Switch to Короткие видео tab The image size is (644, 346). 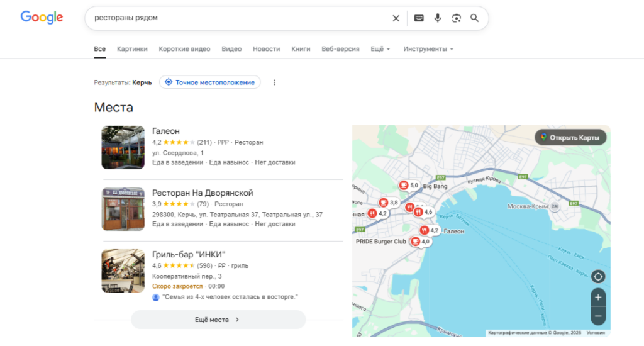(x=184, y=49)
